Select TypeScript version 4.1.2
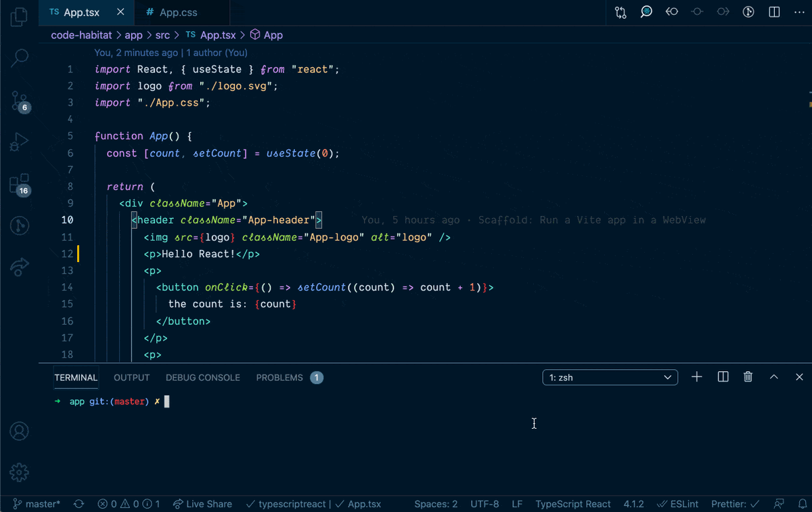Viewport: 812px width, 512px height. pyautogui.click(x=633, y=504)
